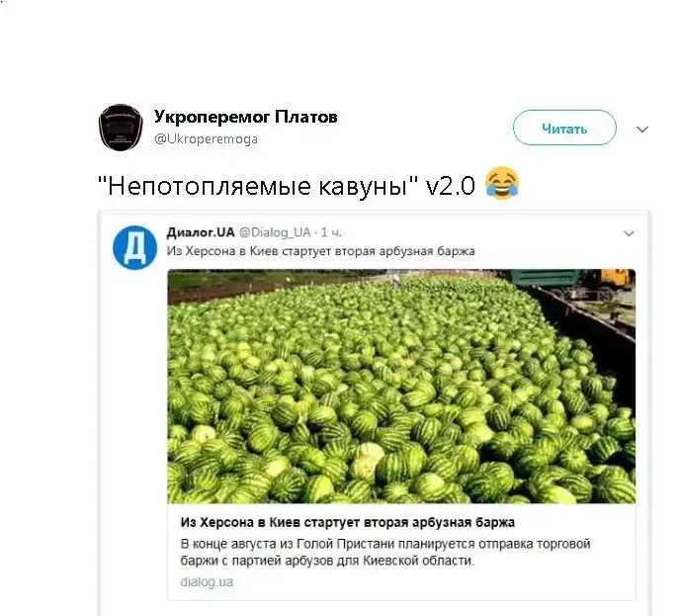This screenshot has height=616, width=682.
Task: Click the tweet text "Непотопляемые кавуны" v2.0
Action: point(287,186)
